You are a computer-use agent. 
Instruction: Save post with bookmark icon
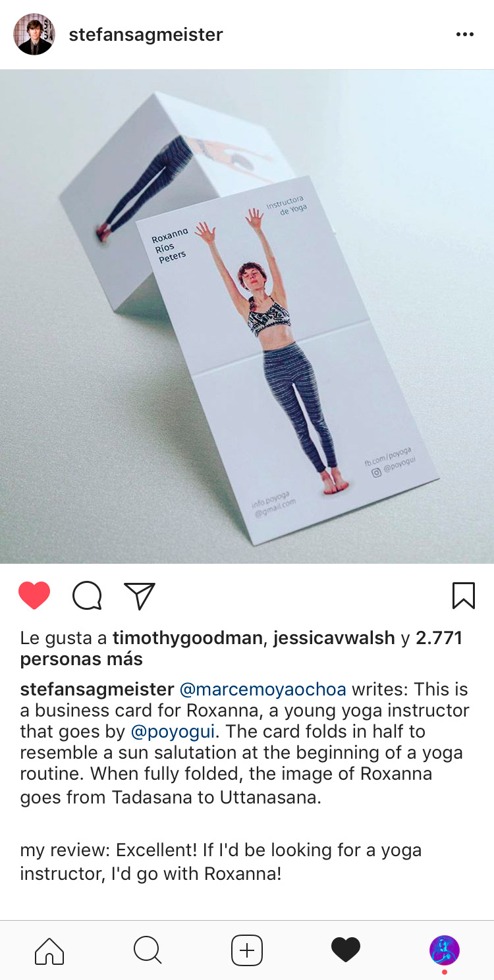click(x=464, y=595)
